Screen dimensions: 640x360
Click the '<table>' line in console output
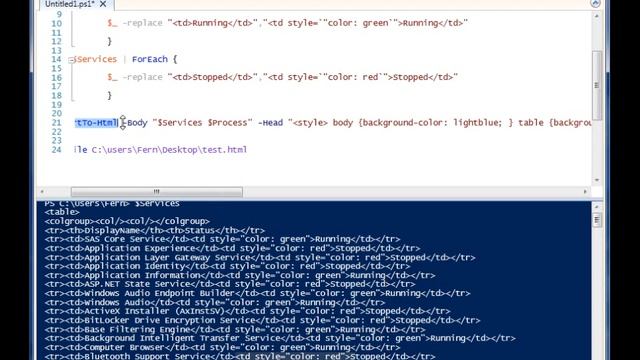62,212
